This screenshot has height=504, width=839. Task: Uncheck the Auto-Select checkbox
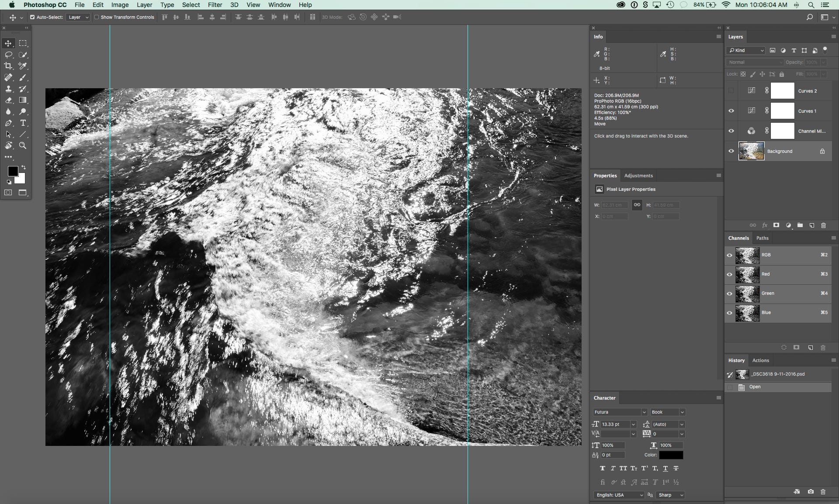32,17
